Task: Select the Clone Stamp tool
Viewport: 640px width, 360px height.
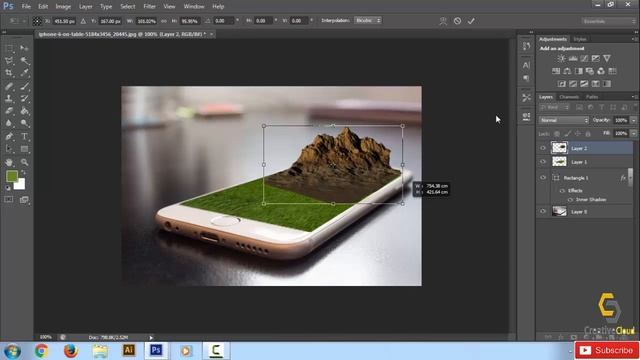Action: point(9,98)
